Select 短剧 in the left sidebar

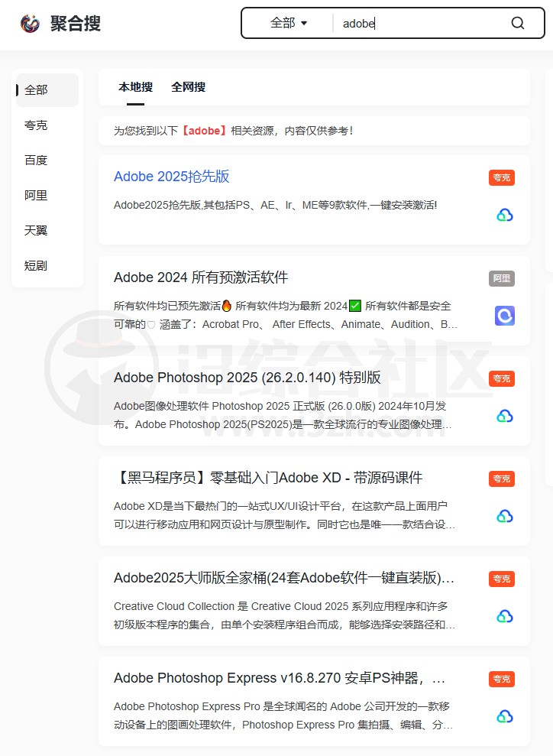point(36,266)
